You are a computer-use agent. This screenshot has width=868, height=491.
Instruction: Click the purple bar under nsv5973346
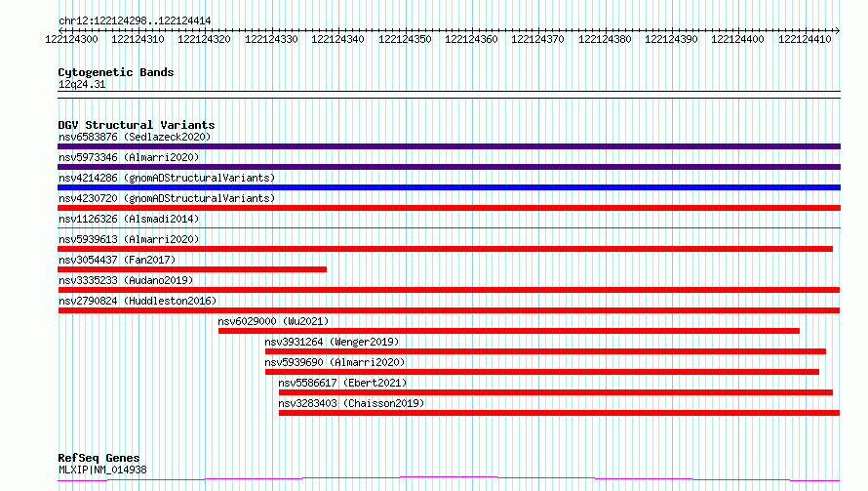pos(449,167)
